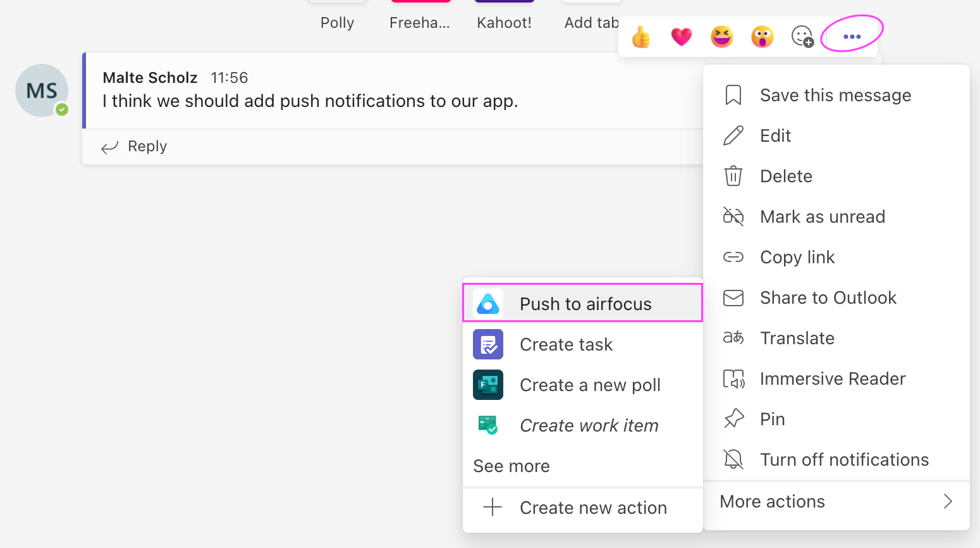This screenshot has width=980, height=548.
Task: Click the pushpin icon next to Pin
Action: (x=733, y=419)
